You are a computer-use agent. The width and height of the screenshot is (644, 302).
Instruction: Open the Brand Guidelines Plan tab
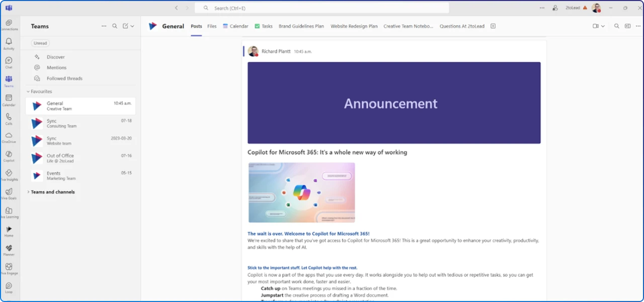301,26
